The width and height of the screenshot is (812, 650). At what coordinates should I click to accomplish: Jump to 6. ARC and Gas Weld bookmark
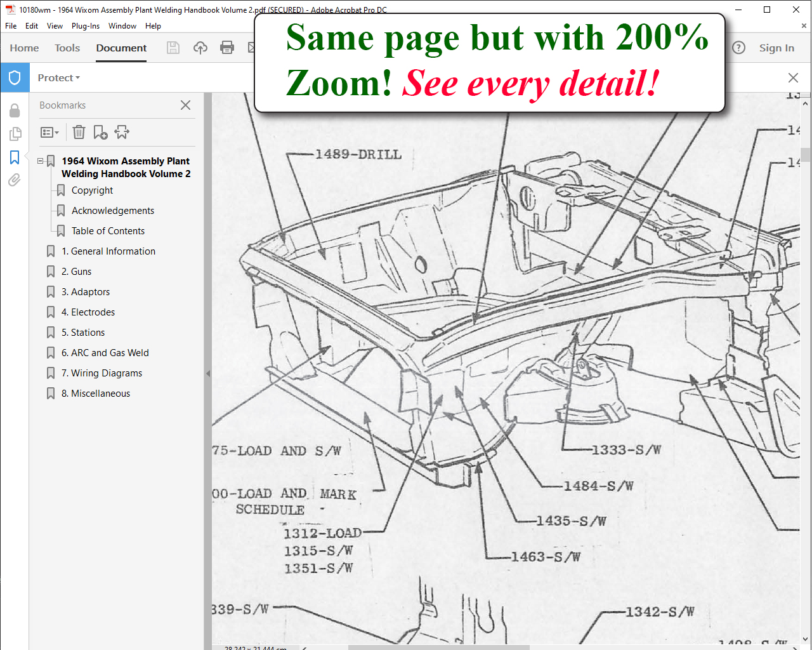pos(105,353)
